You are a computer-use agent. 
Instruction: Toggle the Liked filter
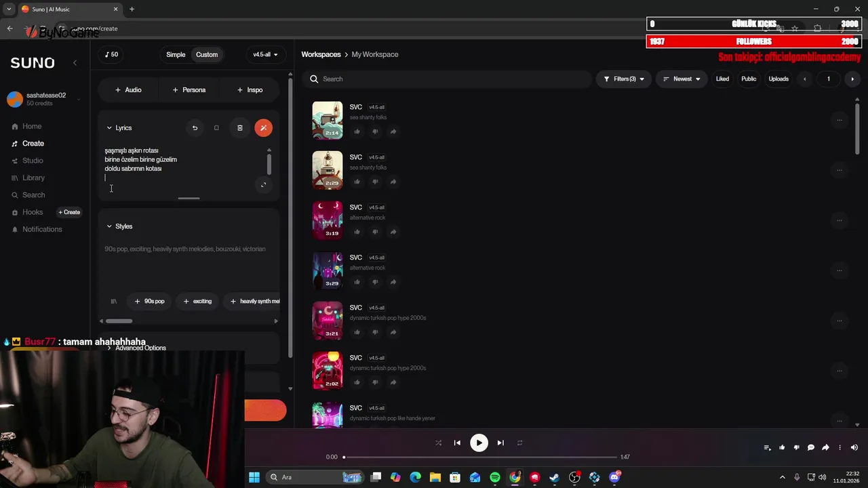click(x=723, y=79)
